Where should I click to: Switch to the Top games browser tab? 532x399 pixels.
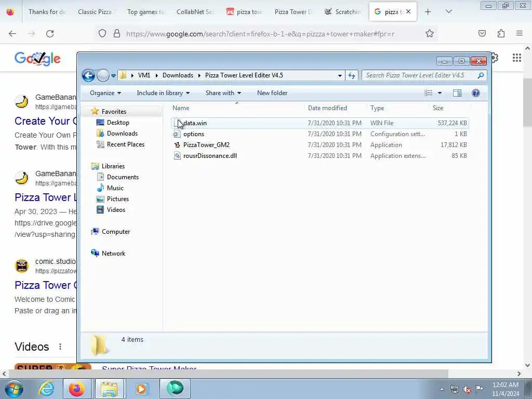coord(145,12)
